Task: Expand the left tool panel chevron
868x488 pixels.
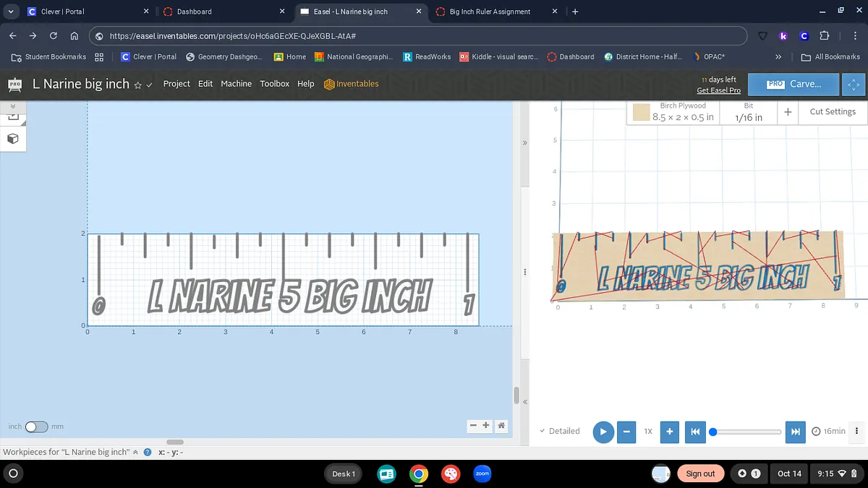Action: [x=12, y=106]
